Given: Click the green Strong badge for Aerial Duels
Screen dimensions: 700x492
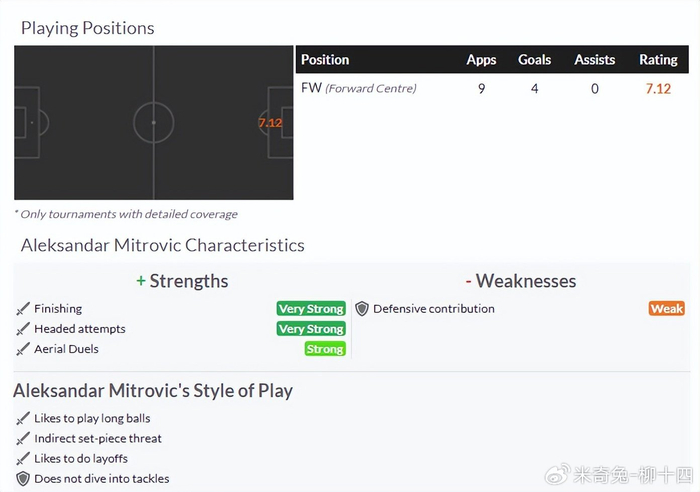Looking at the screenshot, I should [325, 349].
